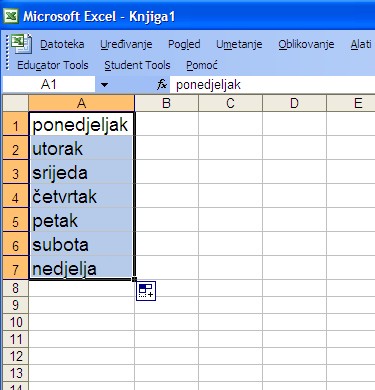Click the Name Box showing A1
This screenshot has height=390, width=375.
49,85
